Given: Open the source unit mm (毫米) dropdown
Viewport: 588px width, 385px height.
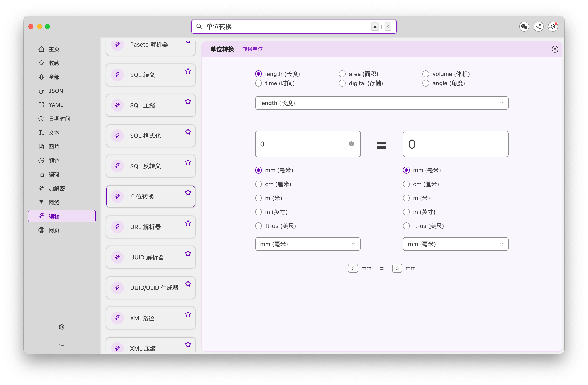Looking at the screenshot, I should coord(308,244).
